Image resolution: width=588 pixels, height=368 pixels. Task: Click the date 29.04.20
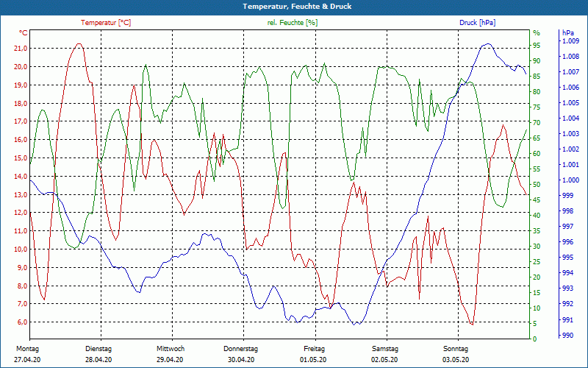click(x=170, y=360)
